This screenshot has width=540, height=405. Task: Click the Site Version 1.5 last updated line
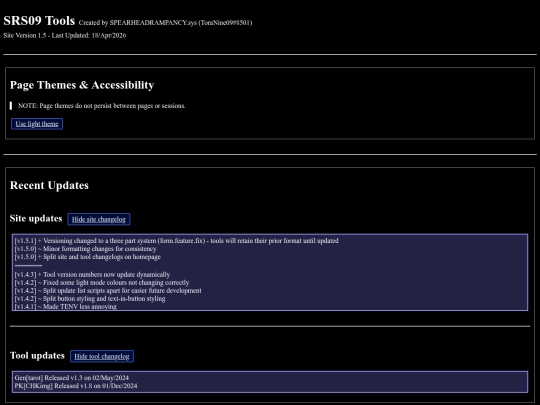click(65, 35)
